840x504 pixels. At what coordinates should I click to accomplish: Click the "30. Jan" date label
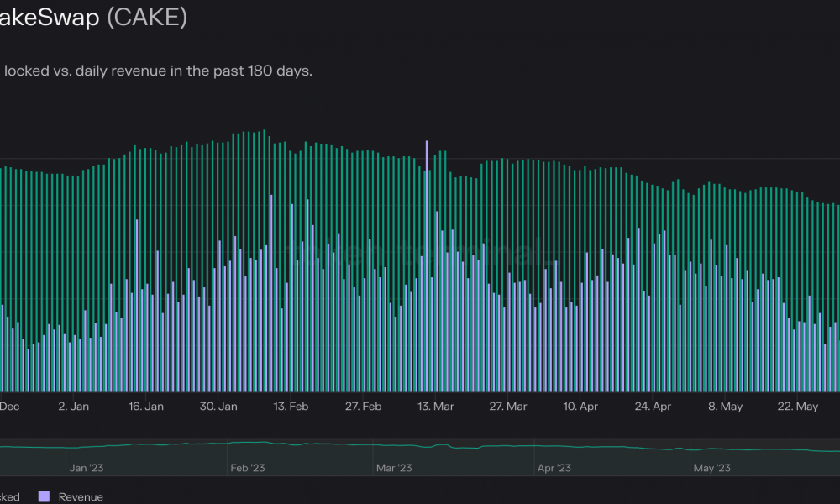pos(218,407)
